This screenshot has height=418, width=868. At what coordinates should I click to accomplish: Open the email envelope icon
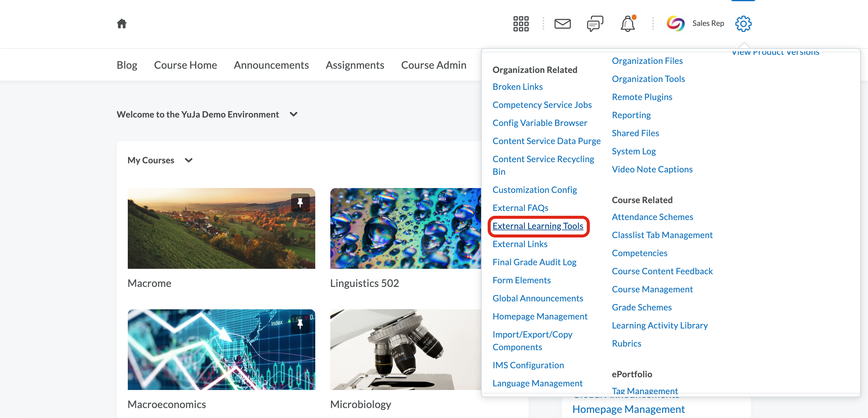click(562, 23)
